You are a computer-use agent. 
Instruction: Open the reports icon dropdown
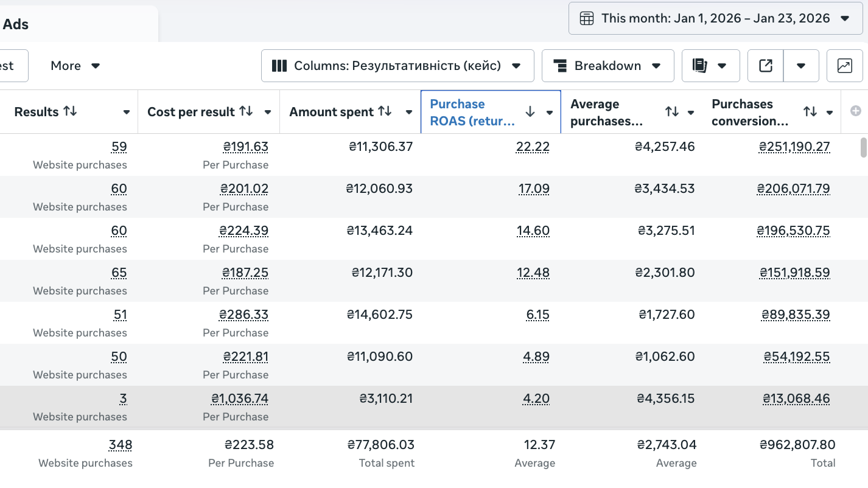(710, 66)
